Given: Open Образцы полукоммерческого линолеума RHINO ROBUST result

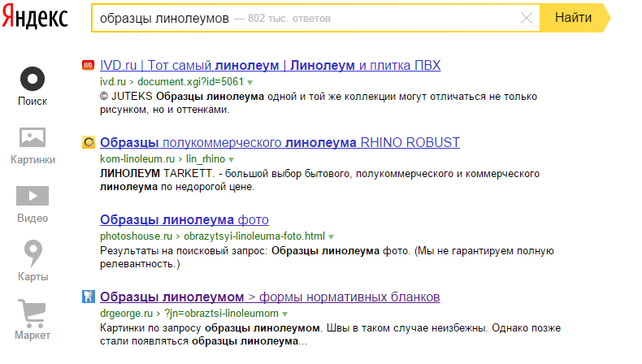Looking at the screenshot, I should tap(280, 142).
